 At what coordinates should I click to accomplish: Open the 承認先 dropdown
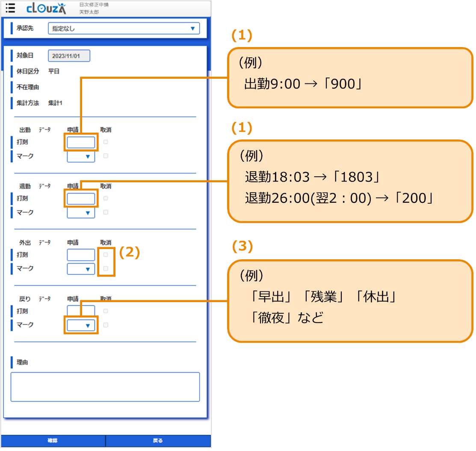click(x=124, y=29)
